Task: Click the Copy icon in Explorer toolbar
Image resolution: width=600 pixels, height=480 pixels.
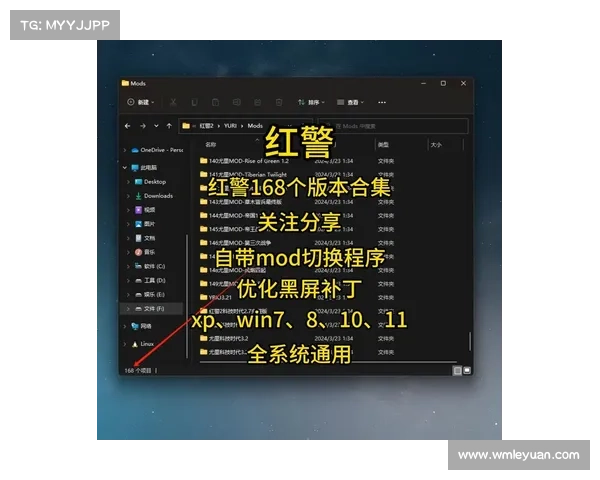Action: tap(194, 102)
